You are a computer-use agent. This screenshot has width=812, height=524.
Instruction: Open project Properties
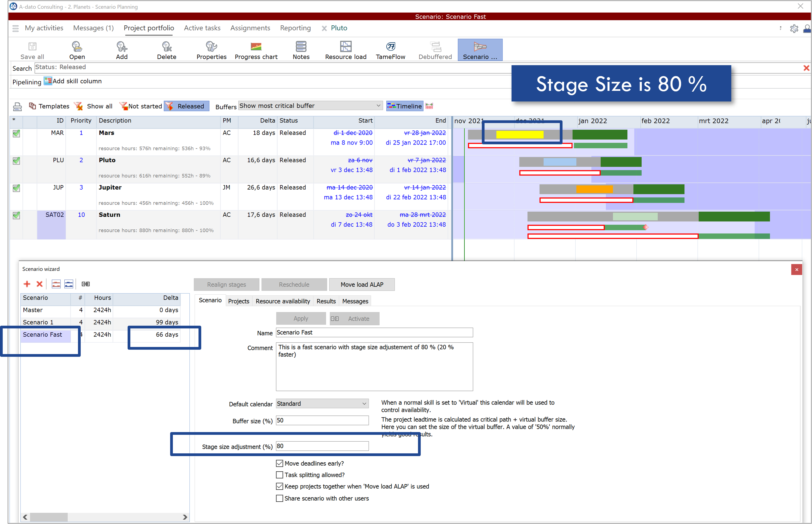click(211, 50)
